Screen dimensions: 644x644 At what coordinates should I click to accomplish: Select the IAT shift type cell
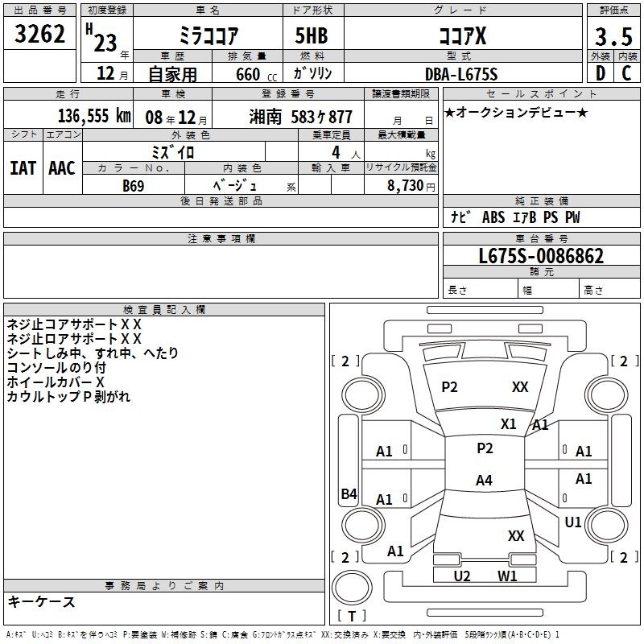24,168
